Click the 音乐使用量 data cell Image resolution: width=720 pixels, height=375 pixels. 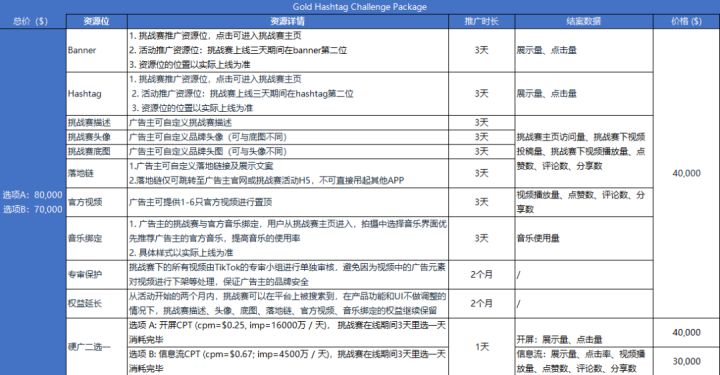click(584, 238)
